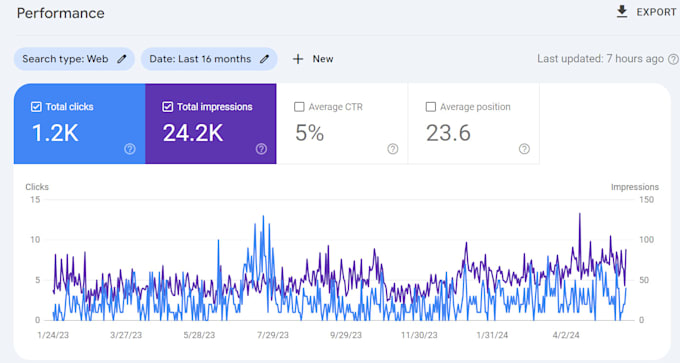
Task: Click the 3/27/23 date label on chart
Action: 126,335
